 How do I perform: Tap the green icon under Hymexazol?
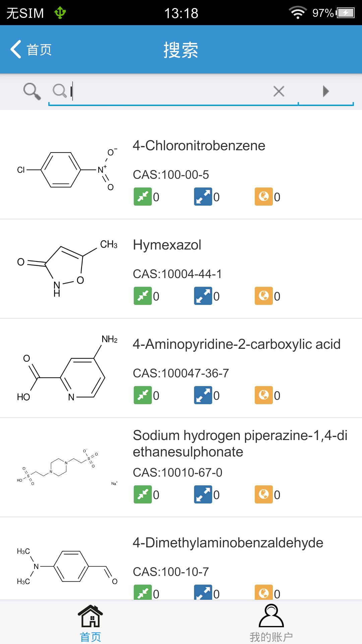click(x=143, y=296)
